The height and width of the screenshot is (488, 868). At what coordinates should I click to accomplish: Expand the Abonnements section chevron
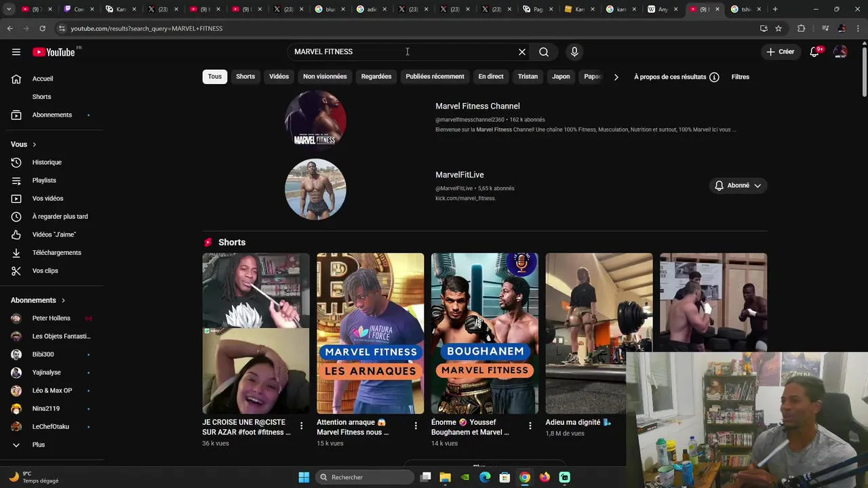63,300
